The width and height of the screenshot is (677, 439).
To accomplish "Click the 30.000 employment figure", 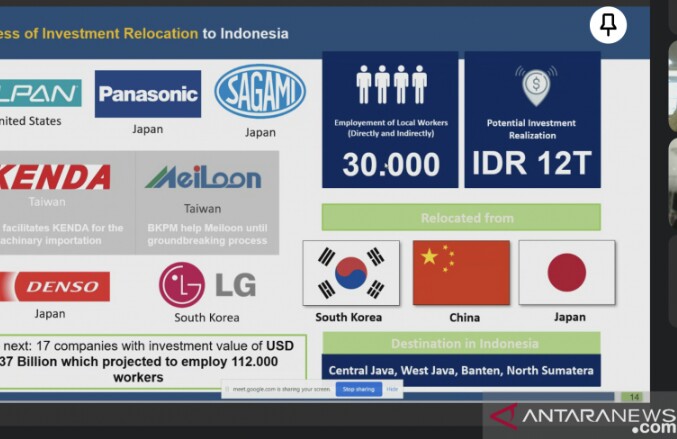I will click(391, 164).
